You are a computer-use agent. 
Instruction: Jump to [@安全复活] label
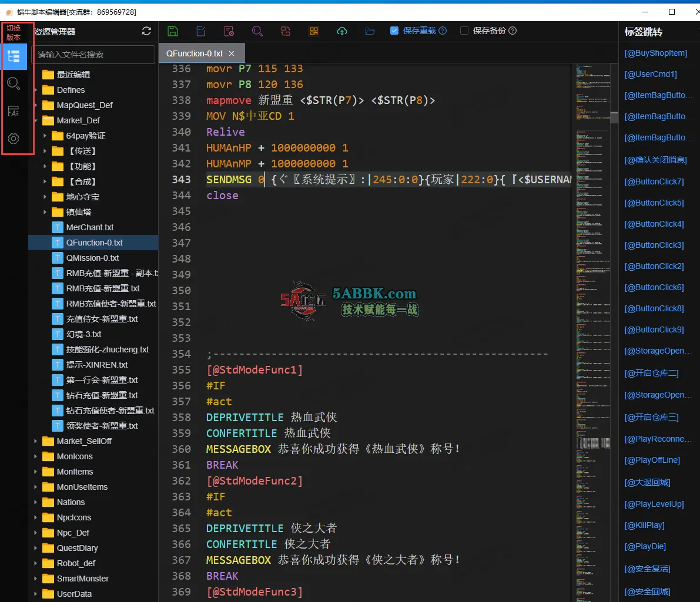(x=647, y=569)
